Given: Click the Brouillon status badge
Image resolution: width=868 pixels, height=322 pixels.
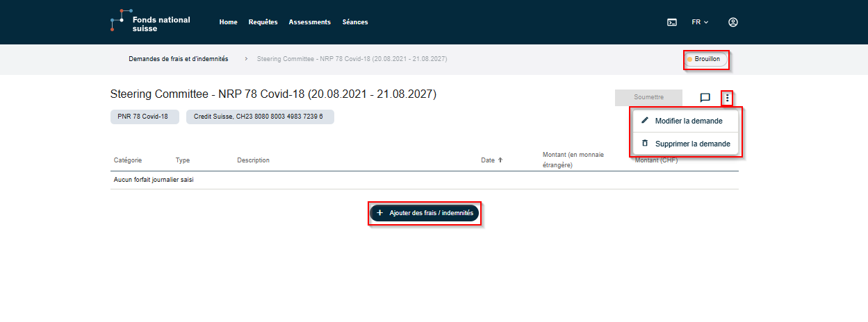Looking at the screenshot, I should (x=706, y=60).
